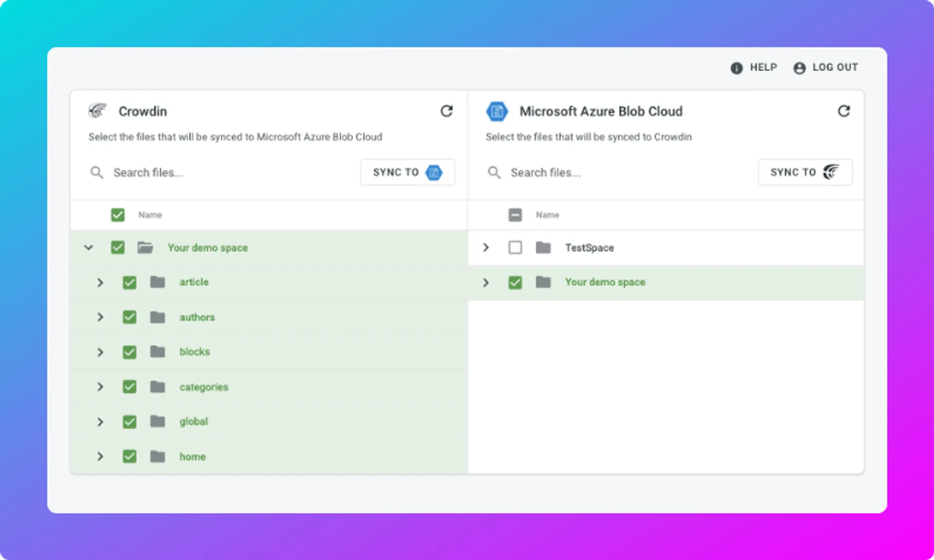Screen dimensions: 934x560
Task: Click the open folder icon of Your demo space in Crowdin
Action: [145, 247]
